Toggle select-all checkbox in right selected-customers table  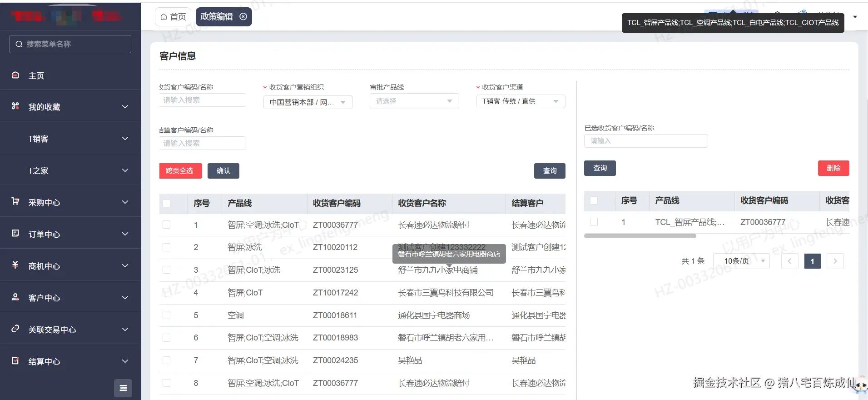click(594, 200)
